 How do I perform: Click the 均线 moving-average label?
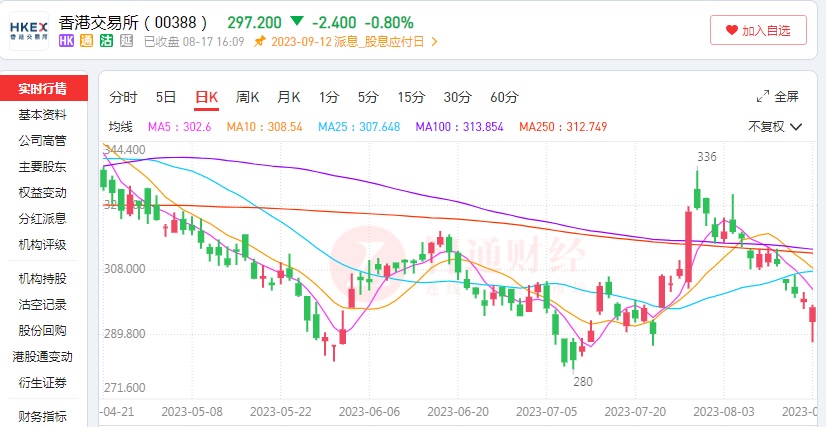click(x=121, y=127)
